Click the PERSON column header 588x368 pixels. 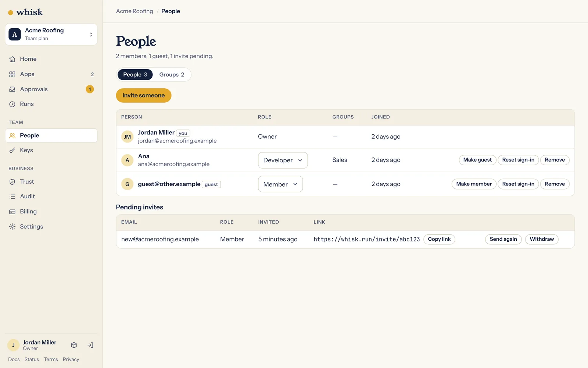132,117
